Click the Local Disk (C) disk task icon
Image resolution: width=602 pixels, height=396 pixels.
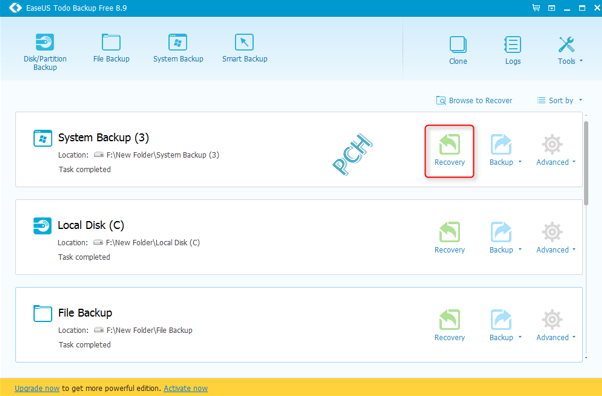42,226
